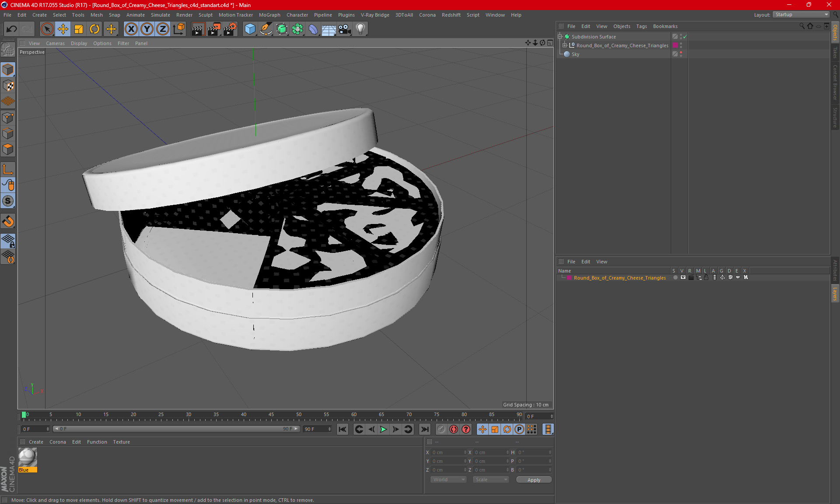Toggle the X axis lock
840x504 pixels.
(x=131, y=29)
